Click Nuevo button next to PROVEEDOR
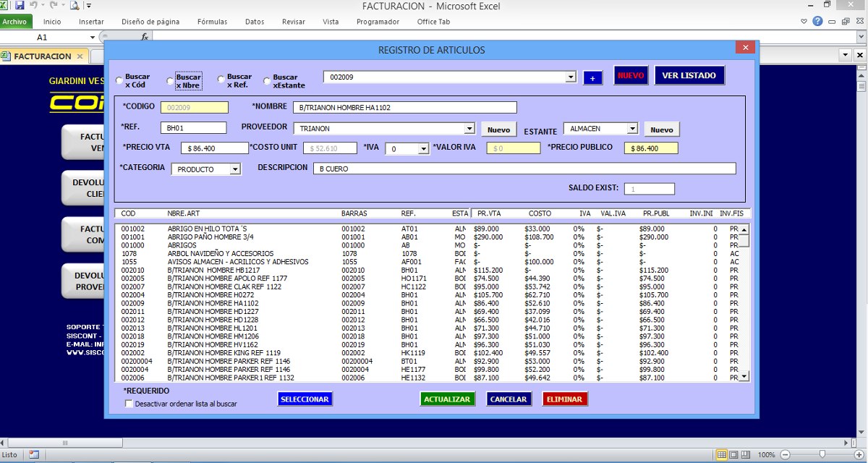The image size is (868, 463). coord(499,129)
